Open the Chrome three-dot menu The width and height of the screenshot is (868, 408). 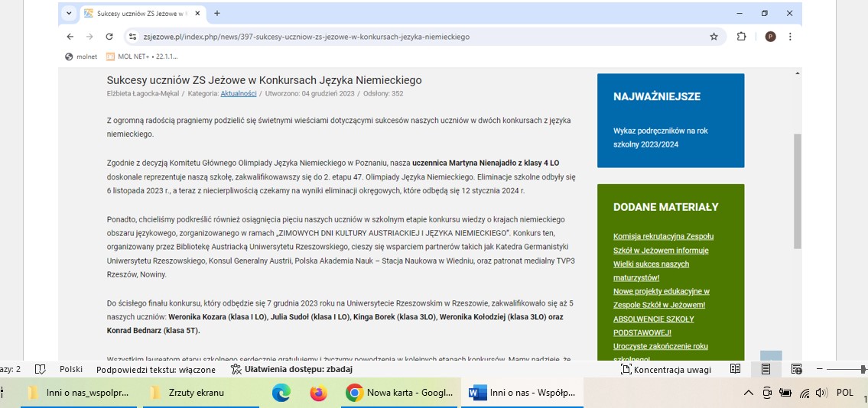click(790, 37)
